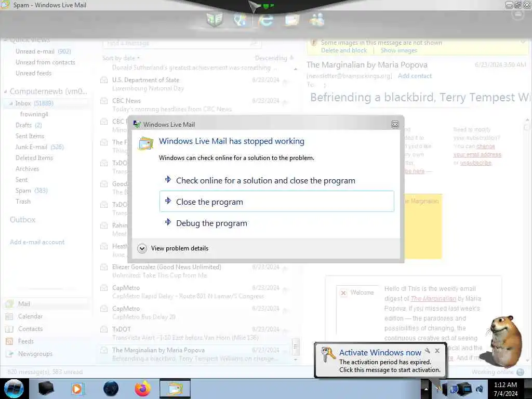Click the Calendar icon in sidebar
The image size is (532, 399).
tap(9, 316)
